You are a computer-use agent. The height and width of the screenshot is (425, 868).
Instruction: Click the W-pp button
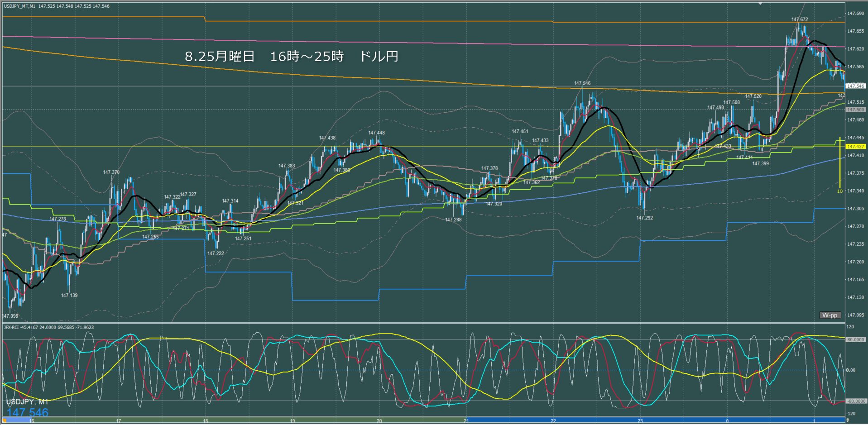(x=830, y=315)
